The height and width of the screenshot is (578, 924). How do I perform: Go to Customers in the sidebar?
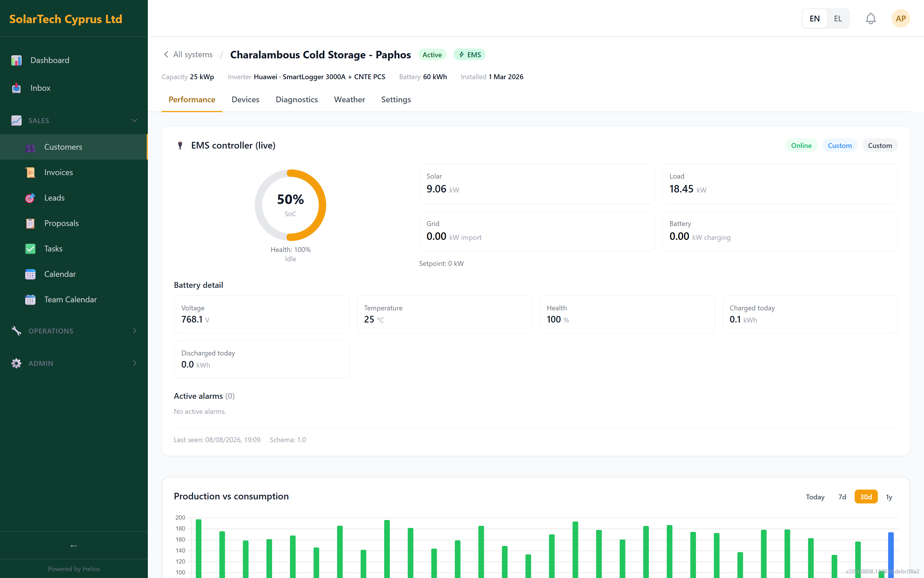coord(74,147)
